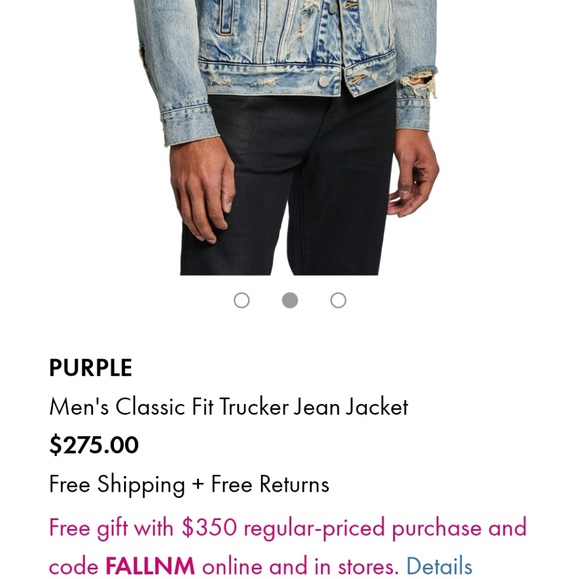Click the FALLNM promo code text
The image size is (580, 579).
[150, 566]
